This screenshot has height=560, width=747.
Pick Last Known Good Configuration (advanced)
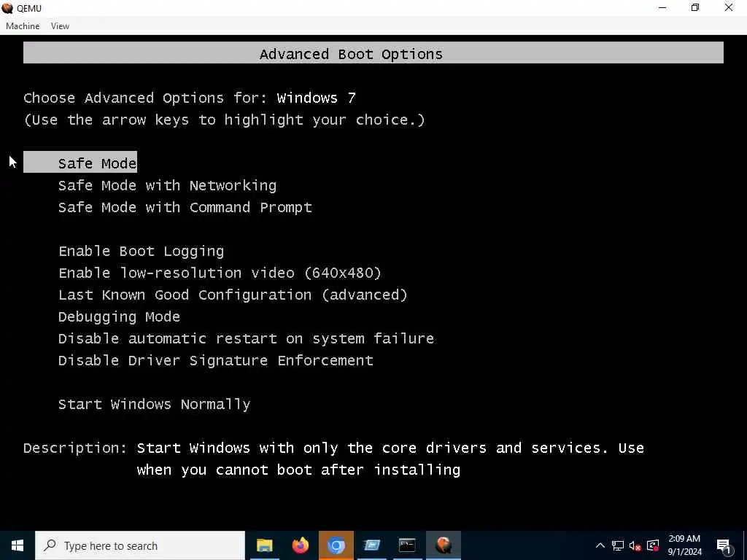233,295
